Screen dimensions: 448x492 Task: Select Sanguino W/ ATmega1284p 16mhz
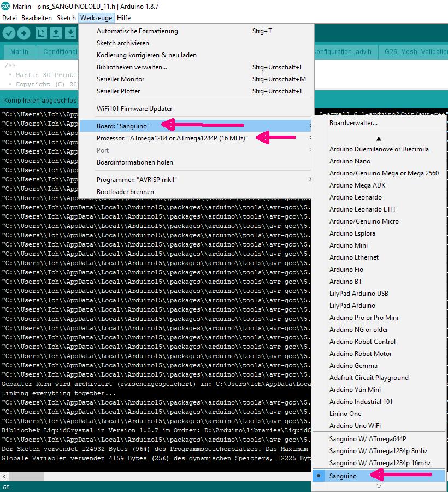pos(379,463)
